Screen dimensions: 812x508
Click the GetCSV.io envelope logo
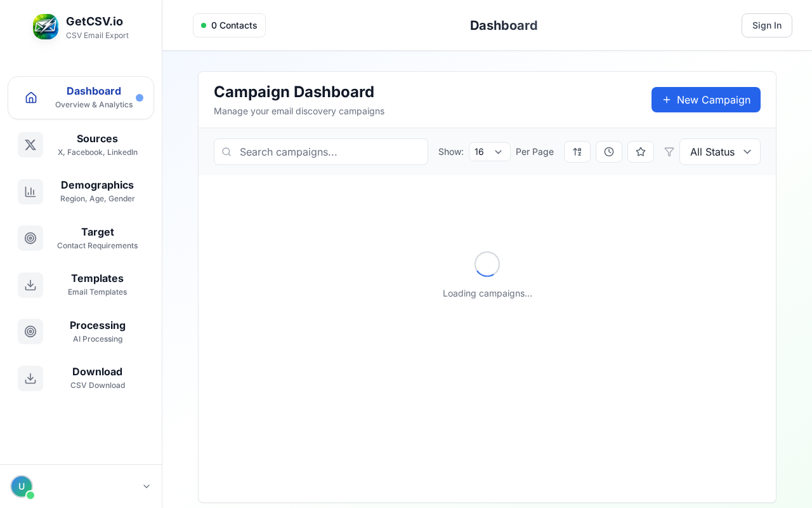[46, 27]
